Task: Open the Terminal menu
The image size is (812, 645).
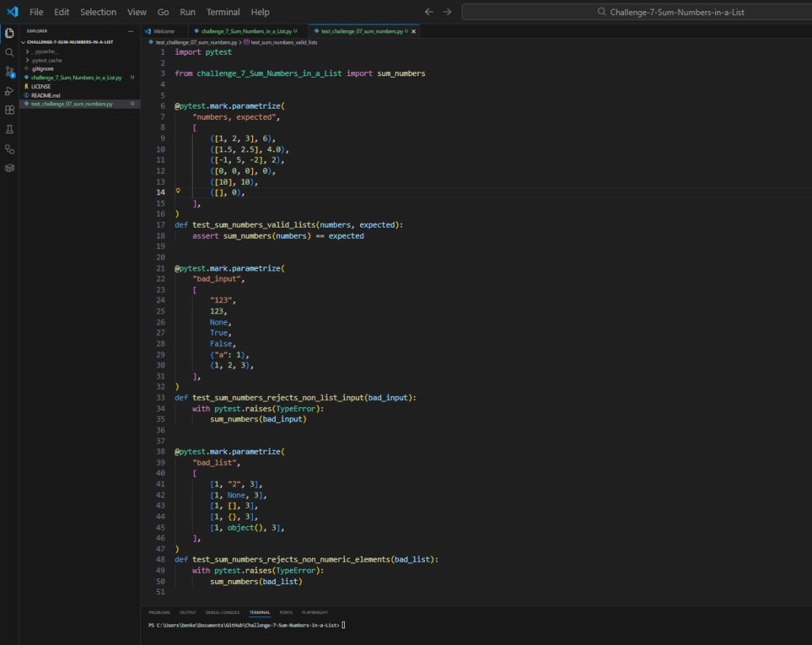Action: 223,12
